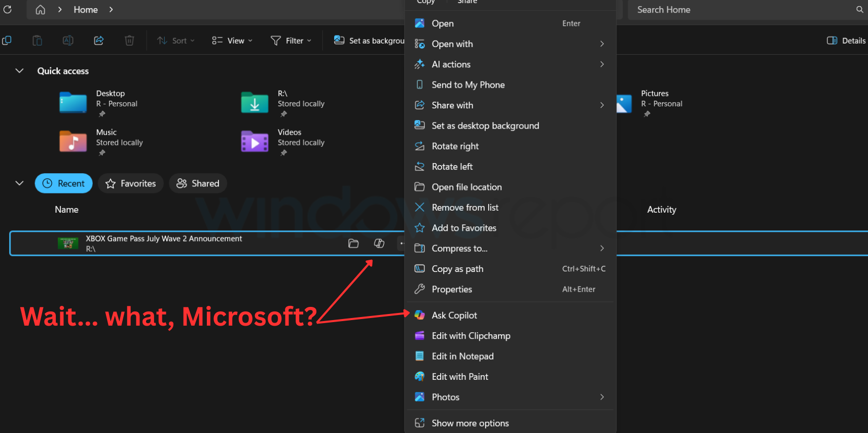
Task: Click Ask Copilot entry
Action: click(510, 315)
